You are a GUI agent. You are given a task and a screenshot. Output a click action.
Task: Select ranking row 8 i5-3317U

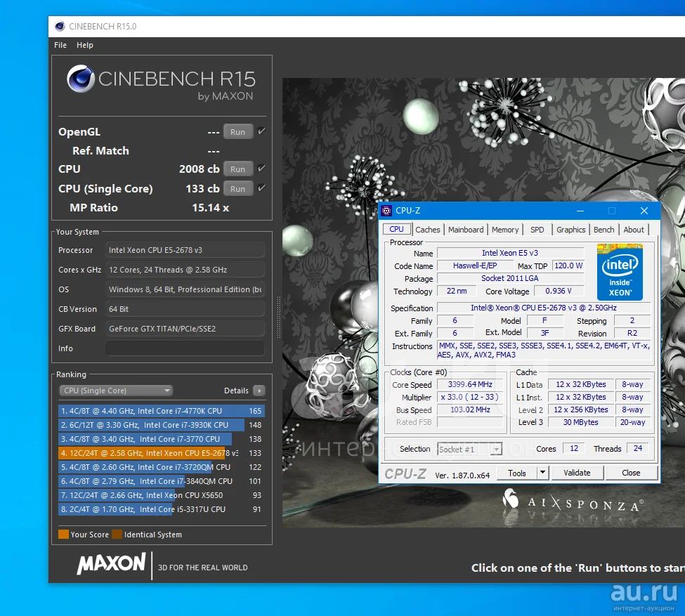[162, 509]
